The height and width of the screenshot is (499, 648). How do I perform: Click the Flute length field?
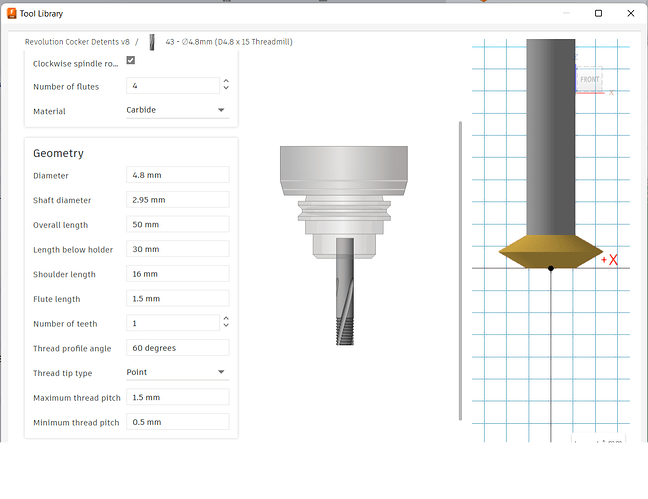[178, 298]
